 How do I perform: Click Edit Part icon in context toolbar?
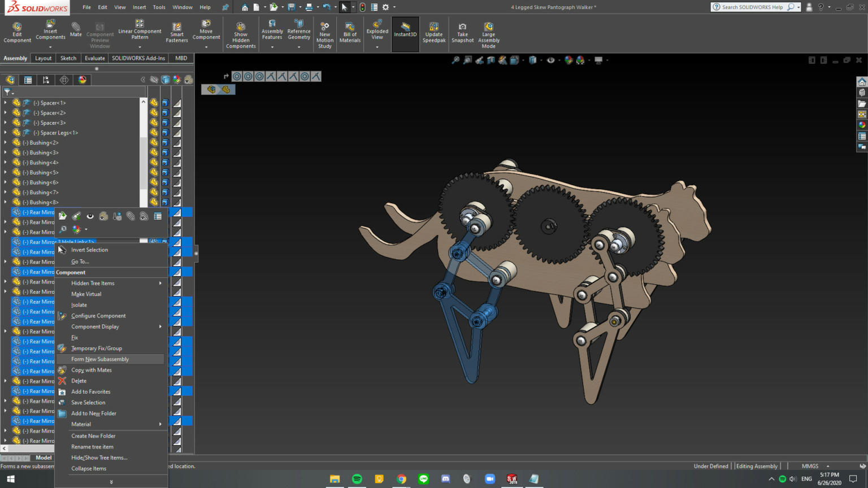[76, 216]
